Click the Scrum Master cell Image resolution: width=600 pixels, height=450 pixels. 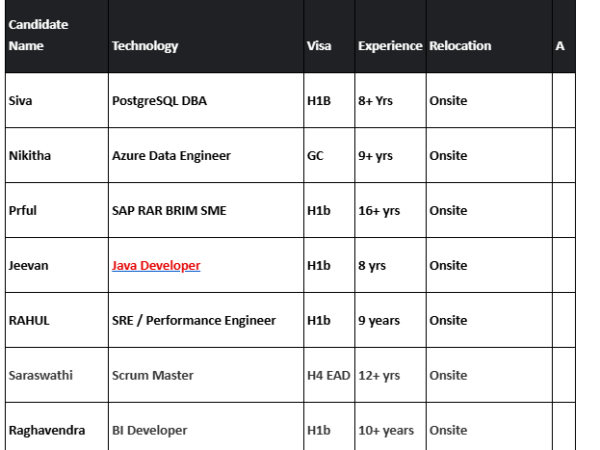tap(206, 375)
